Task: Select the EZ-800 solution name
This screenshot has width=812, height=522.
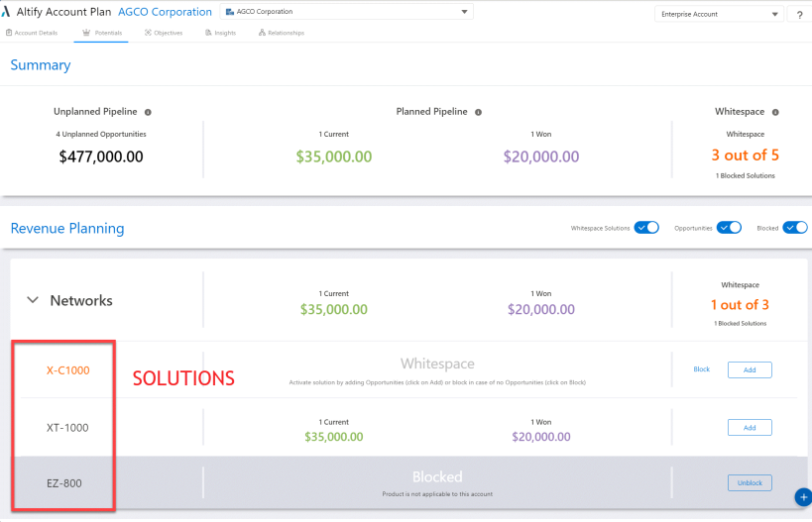Action: click(64, 483)
